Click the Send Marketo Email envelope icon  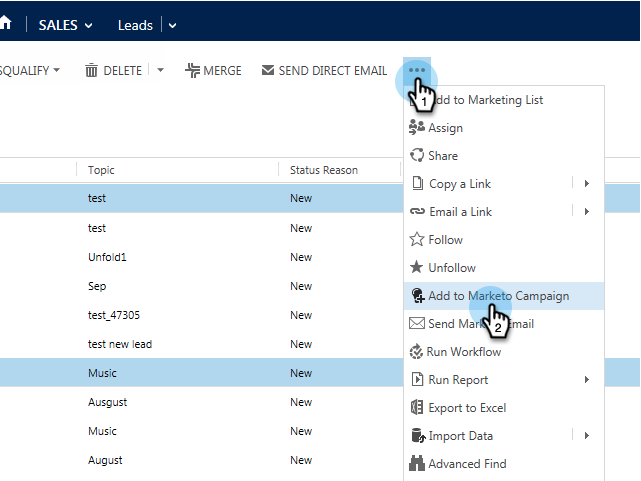(x=417, y=323)
